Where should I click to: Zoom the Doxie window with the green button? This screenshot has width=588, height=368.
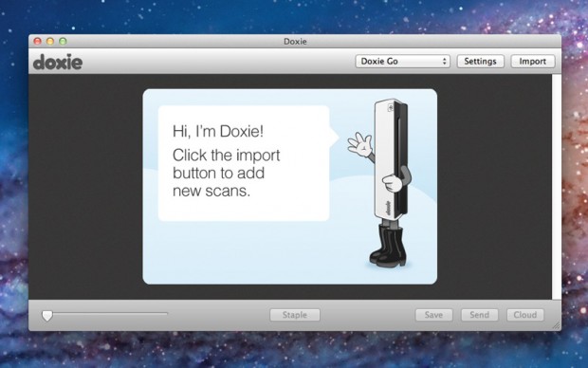click(63, 41)
